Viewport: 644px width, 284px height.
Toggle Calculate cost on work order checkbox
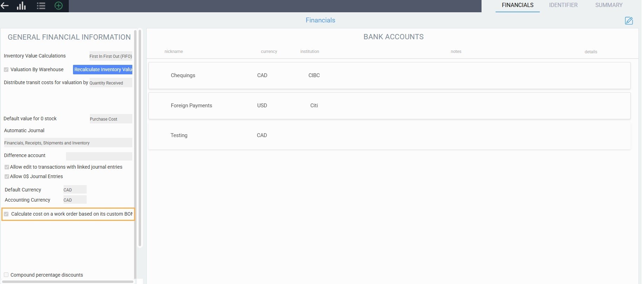pyautogui.click(x=6, y=214)
